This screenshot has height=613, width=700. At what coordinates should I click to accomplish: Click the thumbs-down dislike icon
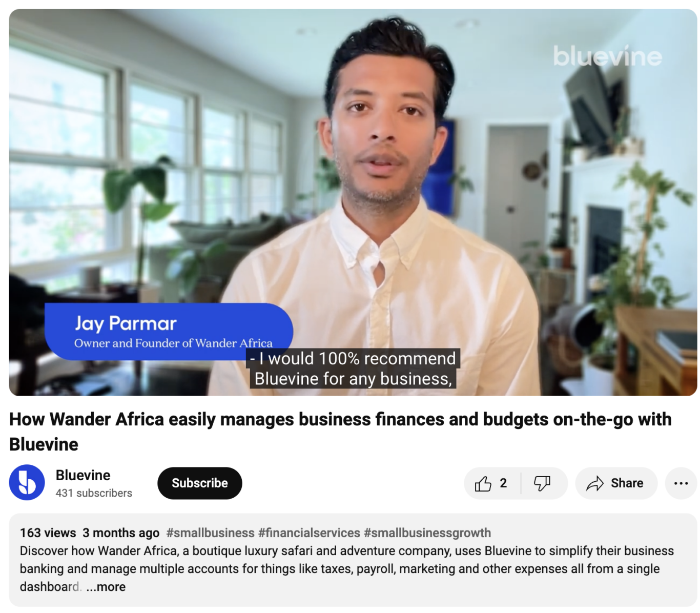click(542, 483)
